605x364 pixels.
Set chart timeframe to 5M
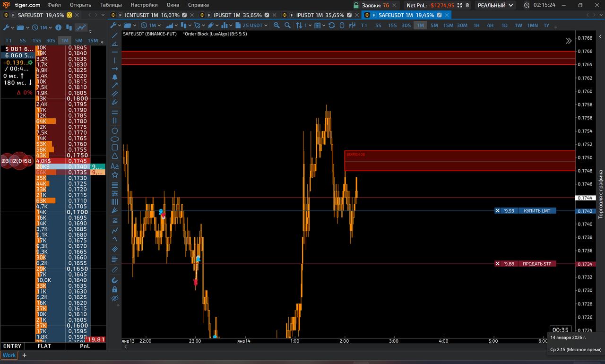click(434, 26)
